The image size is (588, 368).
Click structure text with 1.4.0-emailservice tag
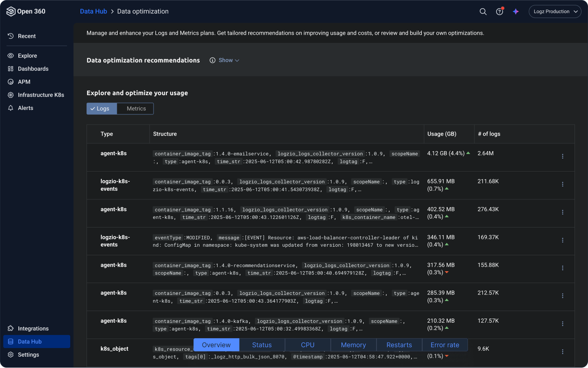286,158
